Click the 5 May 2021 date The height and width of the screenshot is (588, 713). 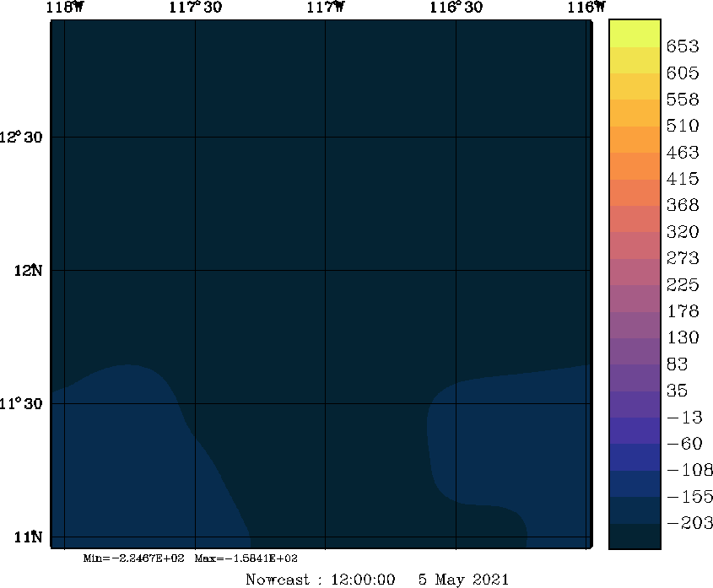coord(463,580)
